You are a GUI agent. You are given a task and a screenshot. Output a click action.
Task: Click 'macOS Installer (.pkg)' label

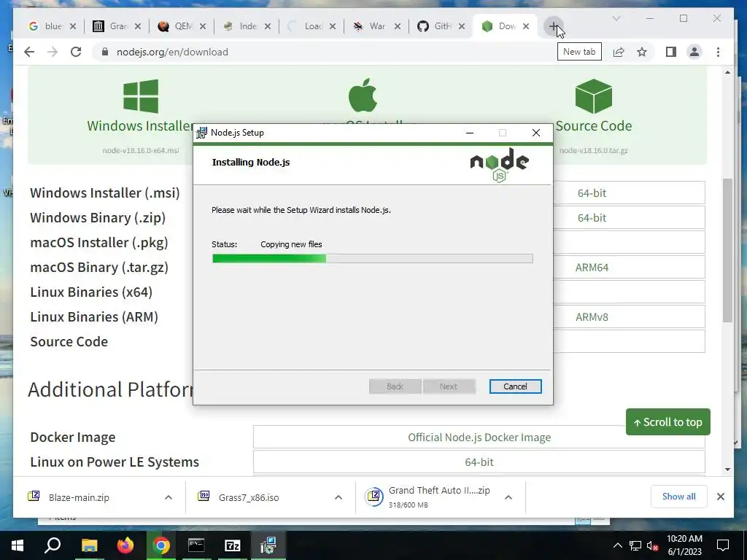(x=99, y=242)
